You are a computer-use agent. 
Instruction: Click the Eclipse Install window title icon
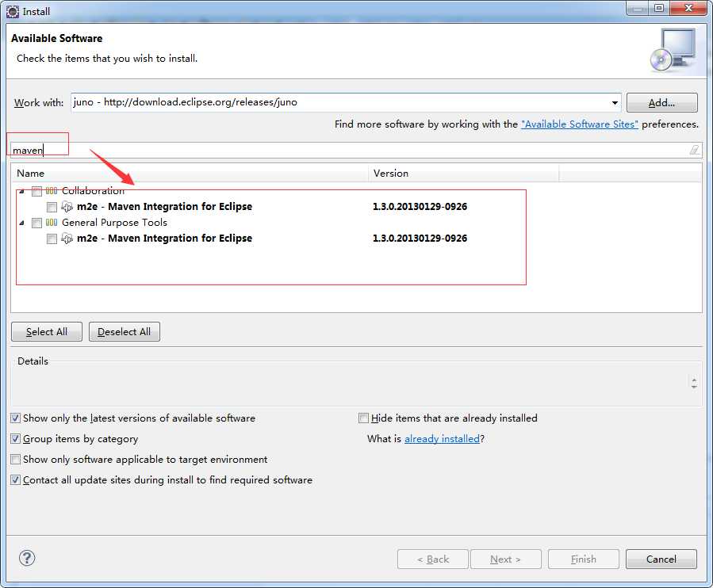[13, 12]
